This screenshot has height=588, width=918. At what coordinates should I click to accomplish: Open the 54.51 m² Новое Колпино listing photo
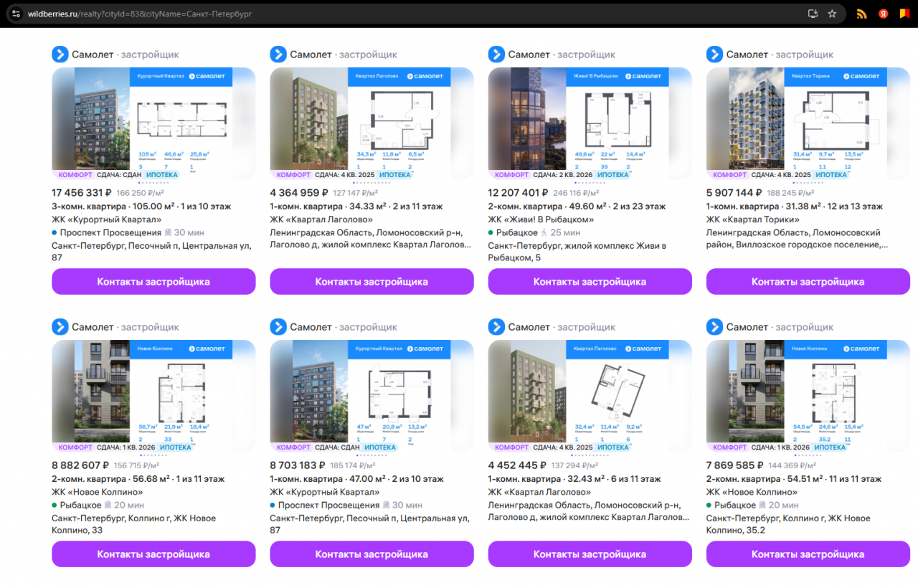tap(808, 395)
